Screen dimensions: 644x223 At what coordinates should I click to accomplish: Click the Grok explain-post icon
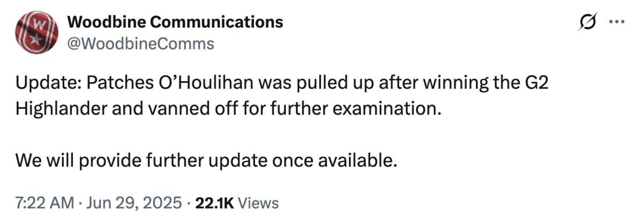point(589,23)
